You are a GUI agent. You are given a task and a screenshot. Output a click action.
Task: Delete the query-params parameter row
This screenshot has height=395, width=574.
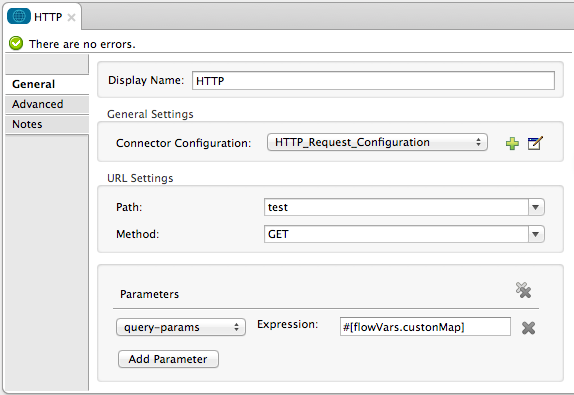pyautogui.click(x=528, y=328)
